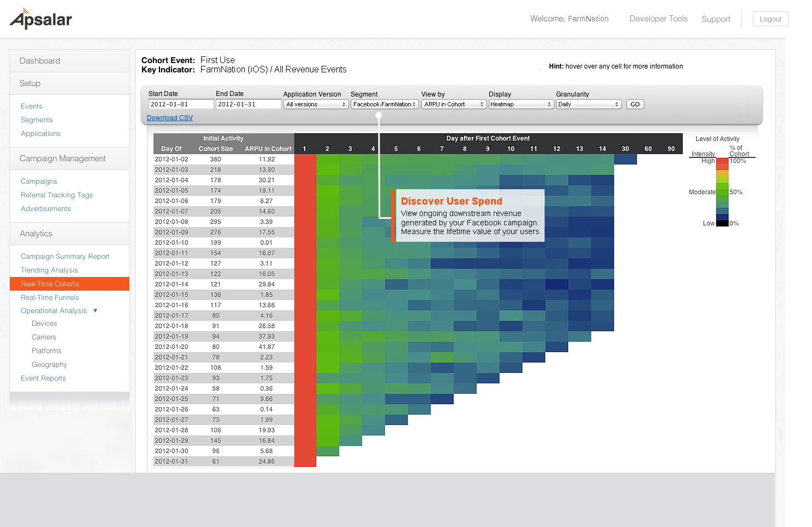Screen dimensions: 812x527
Task: Click the ARPU value 41.87
Action: tap(267, 347)
